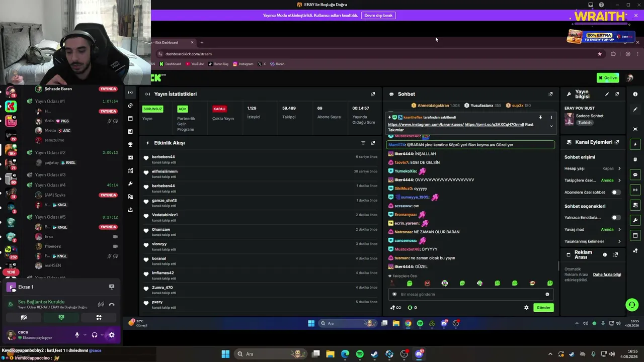
Task: Open the YouTube bookmark
Action: pos(195,64)
